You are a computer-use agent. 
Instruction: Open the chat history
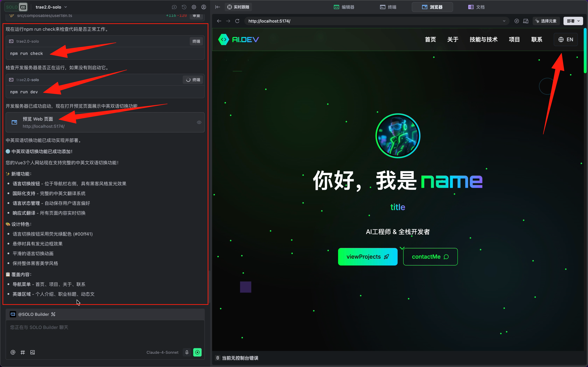[184, 7]
